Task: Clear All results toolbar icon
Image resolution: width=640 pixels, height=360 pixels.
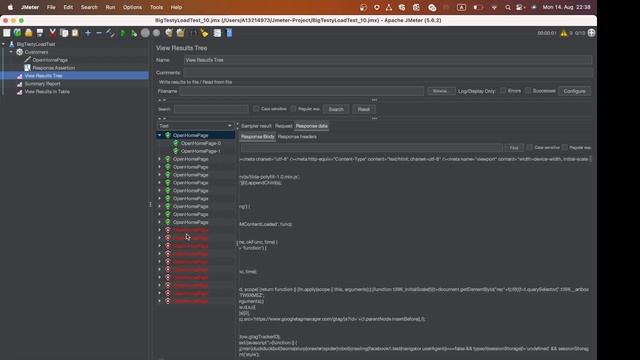Action: click(x=180, y=33)
